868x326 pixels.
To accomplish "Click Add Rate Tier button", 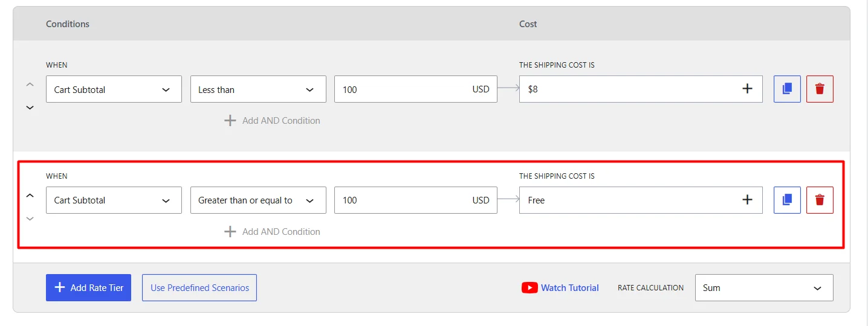I will pos(88,288).
